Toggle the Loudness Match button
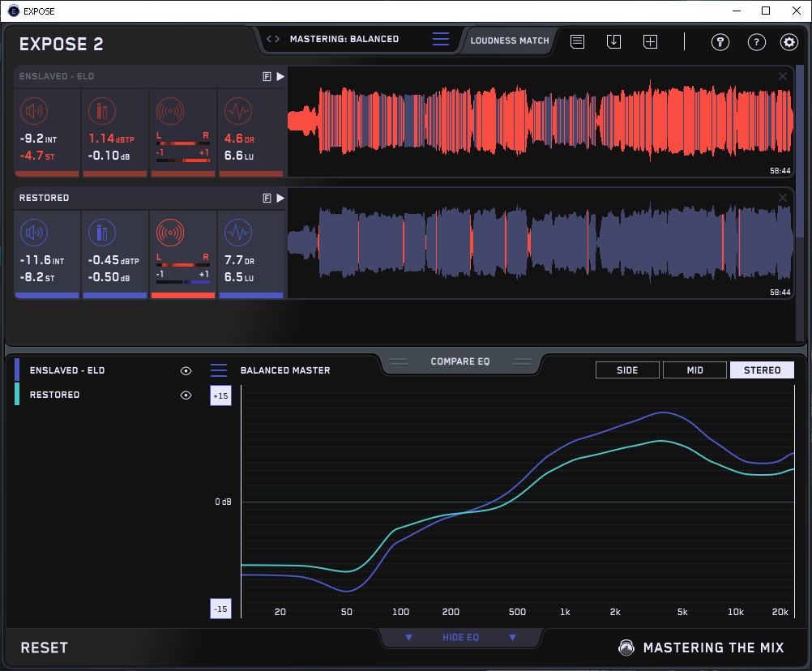This screenshot has width=812, height=671. (x=510, y=41)
